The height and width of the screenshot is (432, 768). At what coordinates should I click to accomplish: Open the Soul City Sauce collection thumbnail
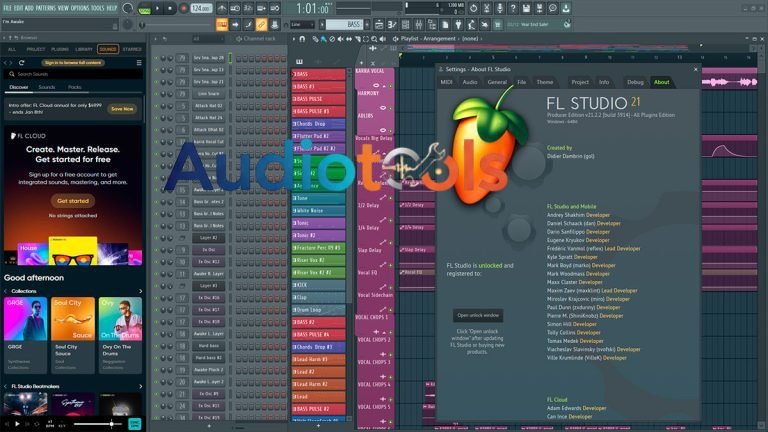72,319
